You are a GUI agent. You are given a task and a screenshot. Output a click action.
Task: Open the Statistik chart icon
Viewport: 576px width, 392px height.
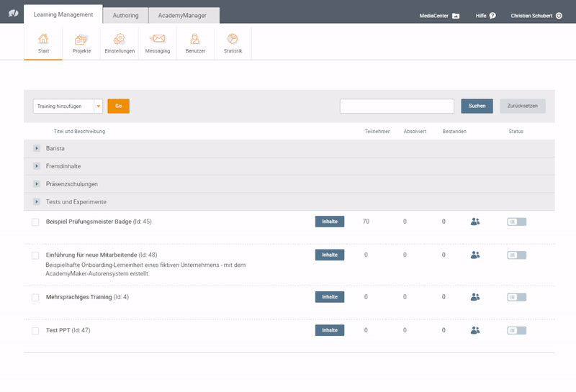[x=233, y=39]
